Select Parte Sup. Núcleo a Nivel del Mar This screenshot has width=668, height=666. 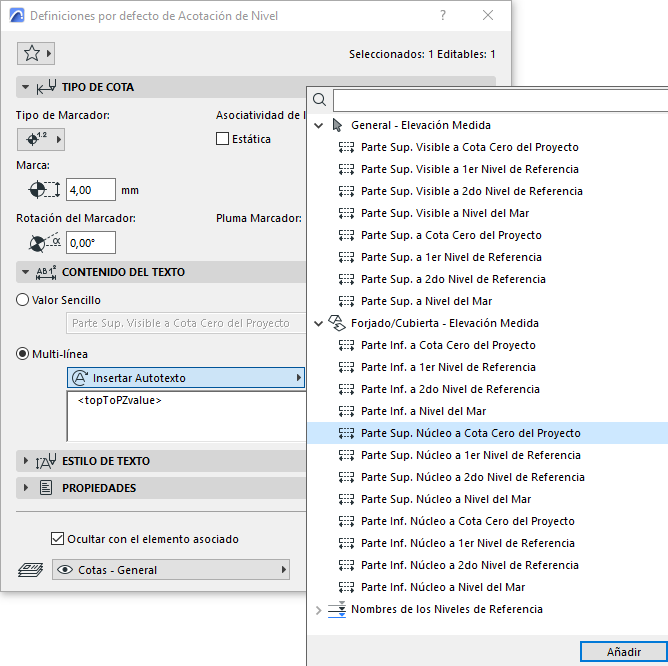[446, 499]
